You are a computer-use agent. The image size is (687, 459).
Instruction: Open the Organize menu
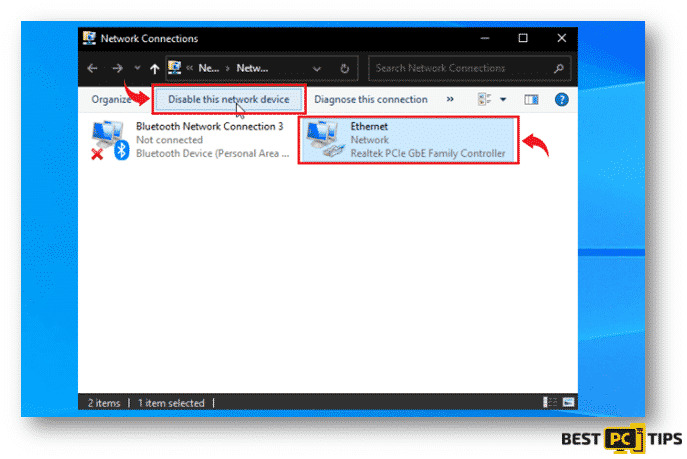tap(111, 99)
